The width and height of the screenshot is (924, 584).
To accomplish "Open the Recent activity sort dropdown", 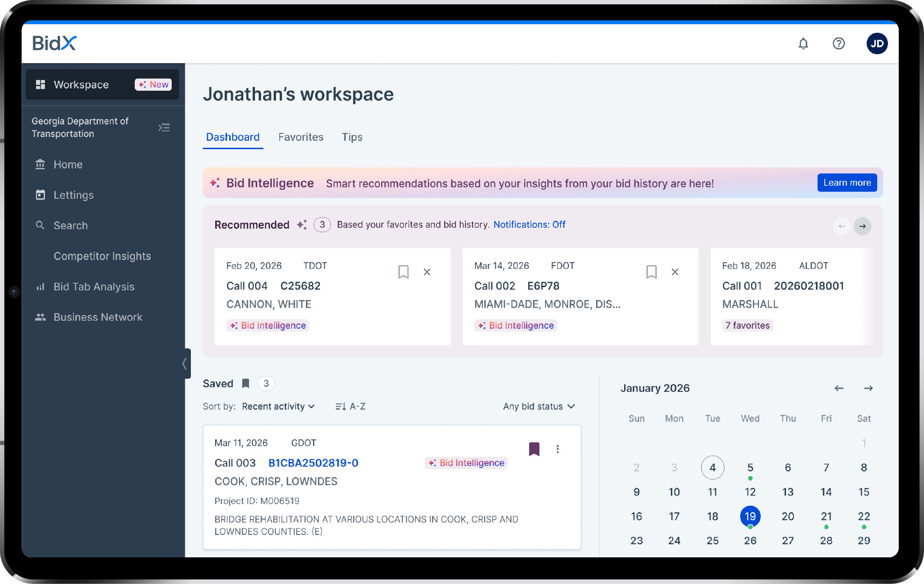I will (278, 406).
